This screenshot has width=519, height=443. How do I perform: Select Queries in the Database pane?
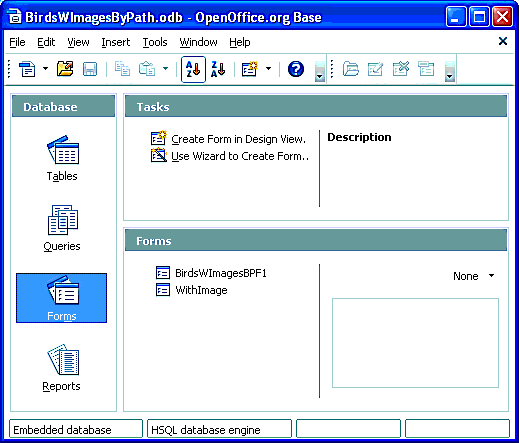click(x=62, y=228)
